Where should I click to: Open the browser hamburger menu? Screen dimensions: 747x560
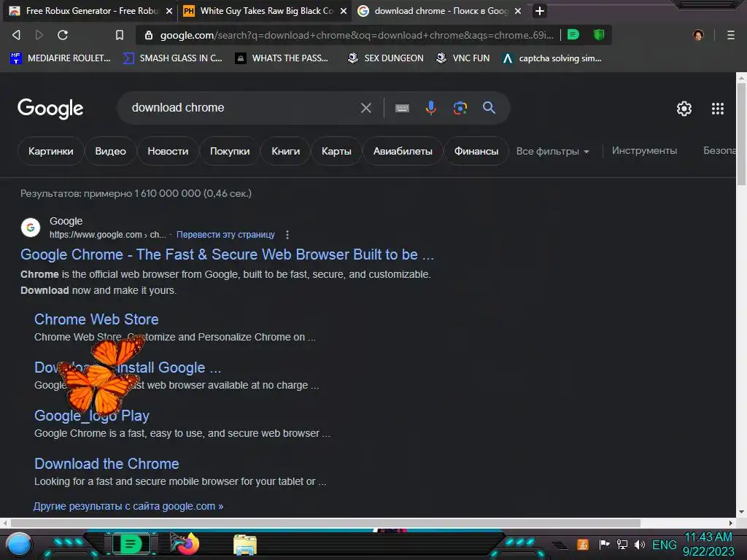730,35
